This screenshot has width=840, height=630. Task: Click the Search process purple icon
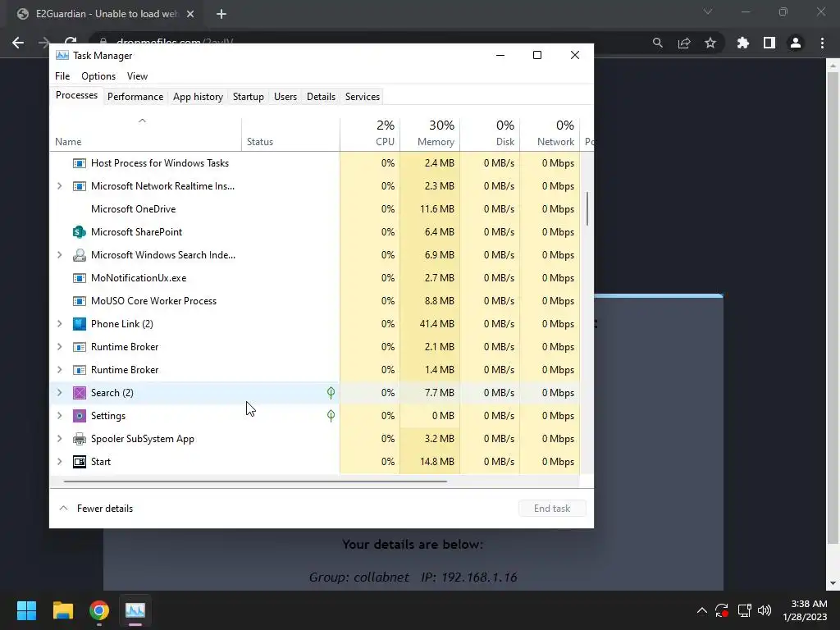tap(80, 393)
